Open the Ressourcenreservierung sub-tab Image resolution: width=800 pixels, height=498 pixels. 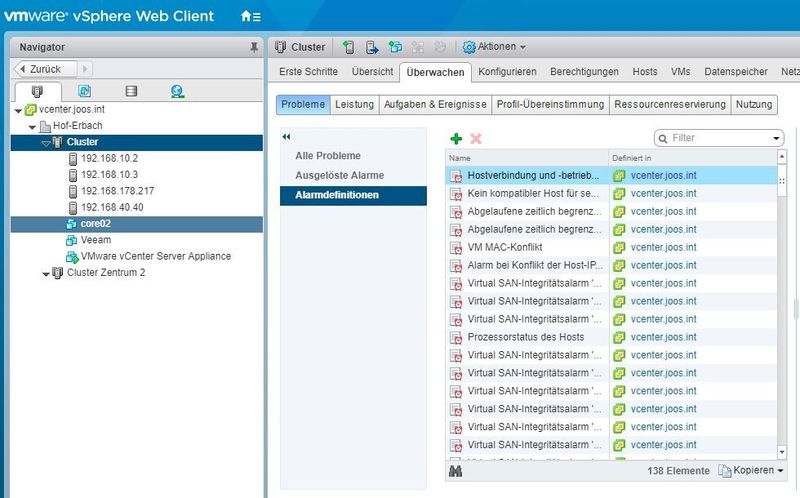[670, 105]
